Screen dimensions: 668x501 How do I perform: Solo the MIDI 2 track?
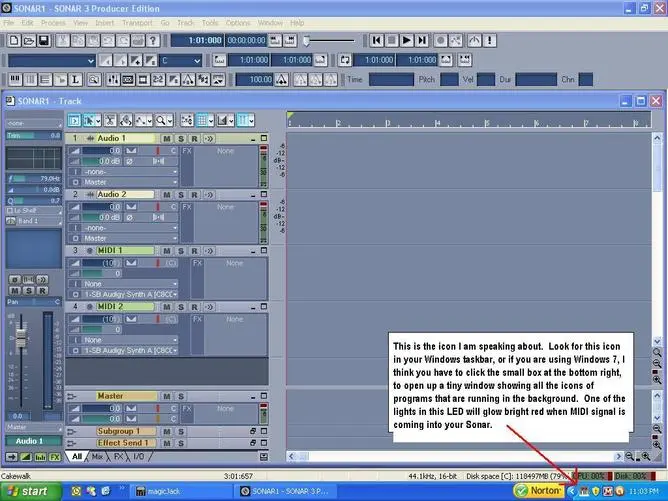(x=181, y=307)
